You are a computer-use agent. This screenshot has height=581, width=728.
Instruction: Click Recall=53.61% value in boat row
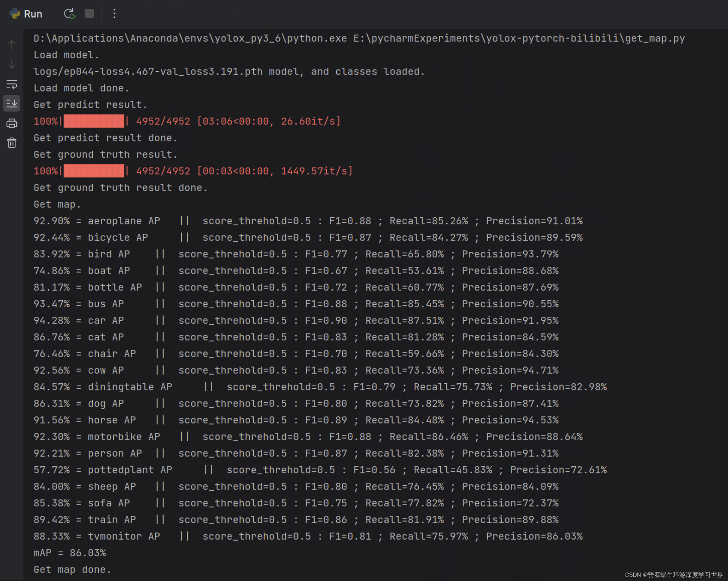tap(405, 271)
